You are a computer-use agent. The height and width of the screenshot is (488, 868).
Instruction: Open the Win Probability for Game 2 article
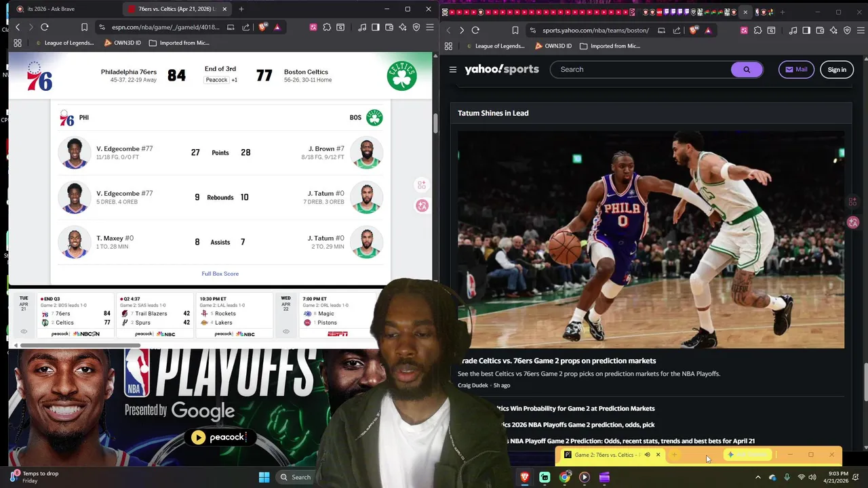point(575,408)
